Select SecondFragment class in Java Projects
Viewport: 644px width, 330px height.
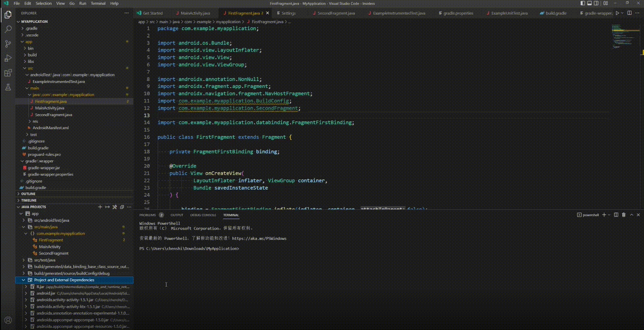54,253
